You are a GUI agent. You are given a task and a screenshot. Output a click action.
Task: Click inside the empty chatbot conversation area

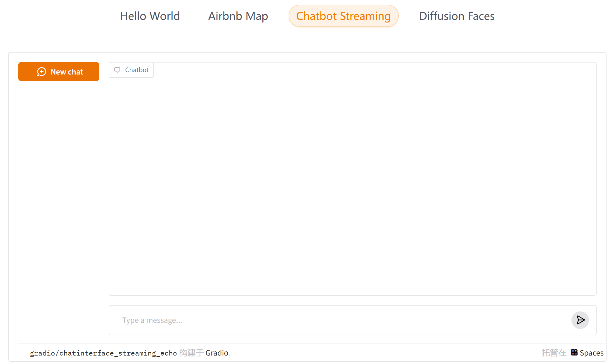[352, 181]
